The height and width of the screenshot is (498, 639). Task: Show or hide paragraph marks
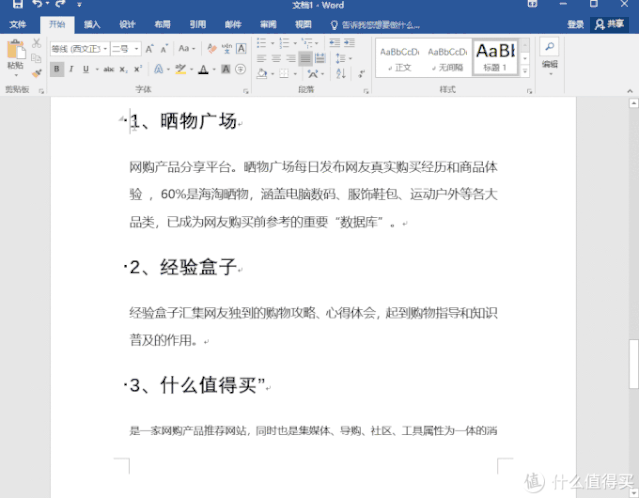pyautogui.click(x=361, y=74)
